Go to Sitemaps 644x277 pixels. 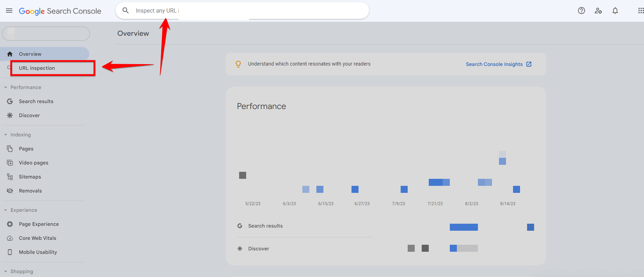click(x=30, y=177)
